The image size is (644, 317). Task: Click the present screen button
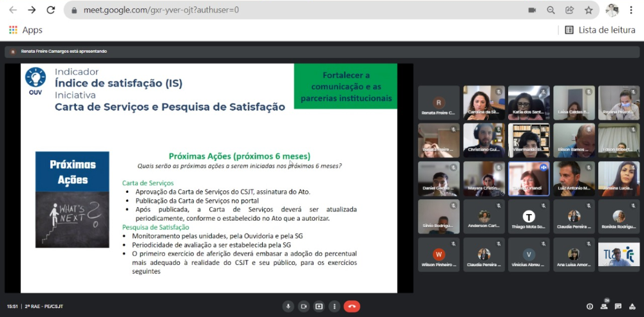point(319,306)
